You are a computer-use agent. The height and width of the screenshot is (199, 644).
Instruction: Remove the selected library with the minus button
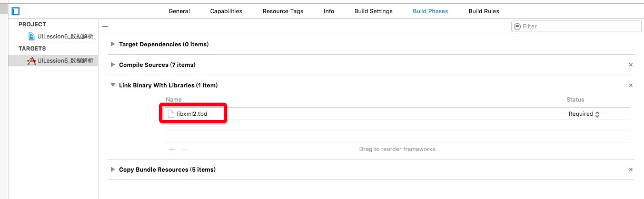point(185,149)
